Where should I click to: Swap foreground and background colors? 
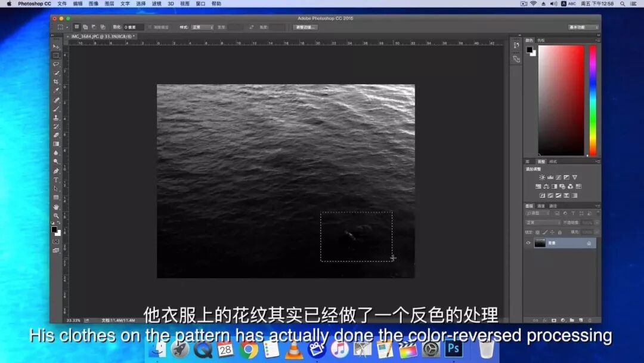click(x=59, y=223)
